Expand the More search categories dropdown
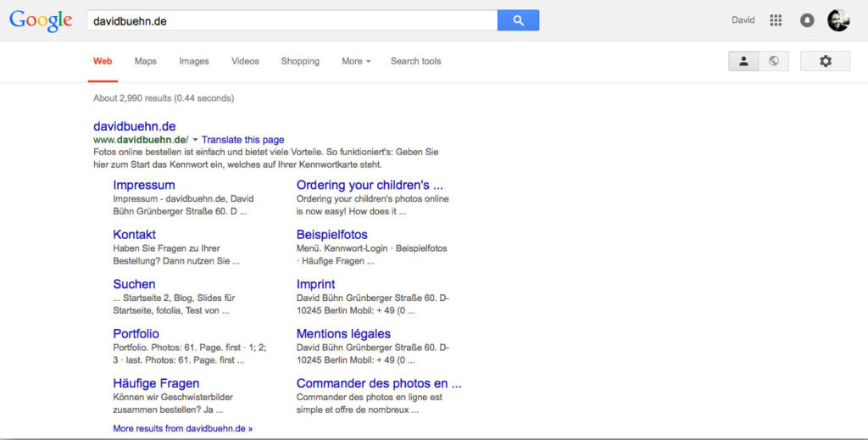This screenshot has width=868, height=440. click(356, 61)
